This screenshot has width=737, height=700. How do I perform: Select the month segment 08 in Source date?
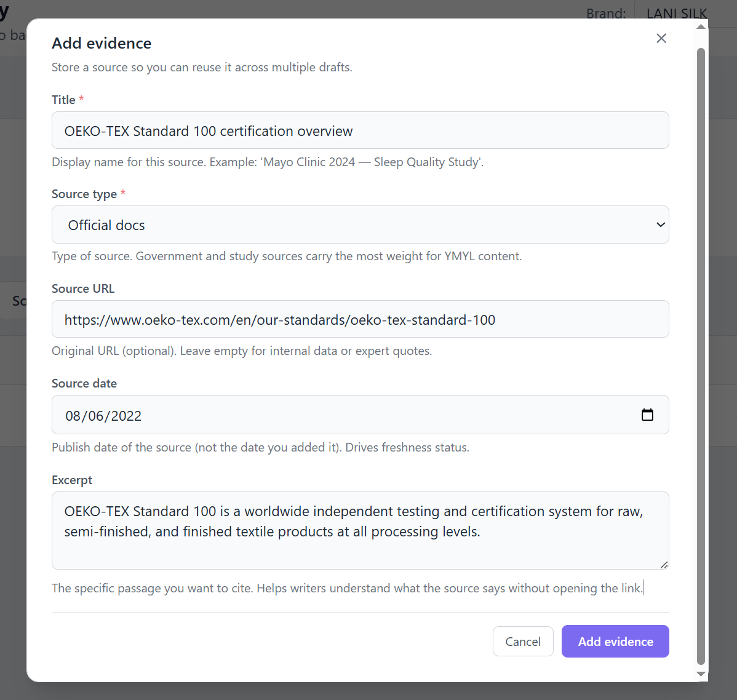click(73, 416)
